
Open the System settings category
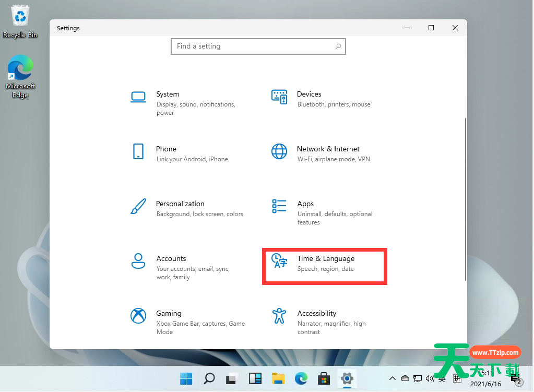pyautogui.click(x=168, y=94)
